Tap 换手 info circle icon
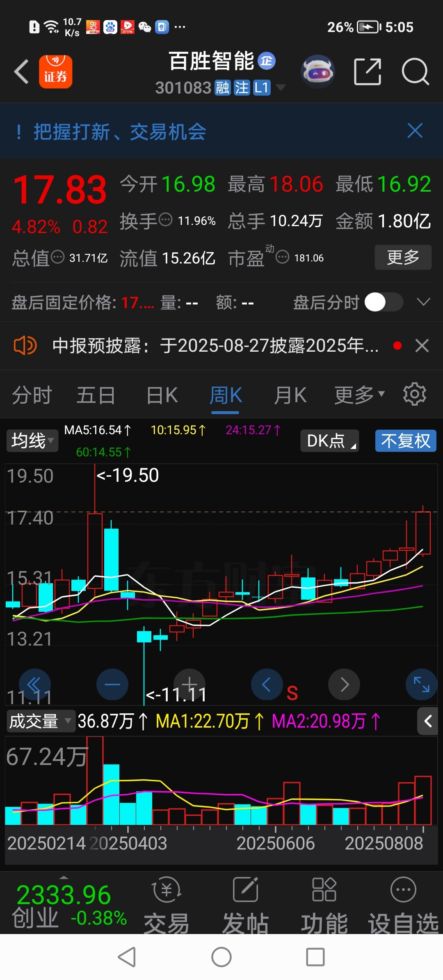 pos(166,220)
